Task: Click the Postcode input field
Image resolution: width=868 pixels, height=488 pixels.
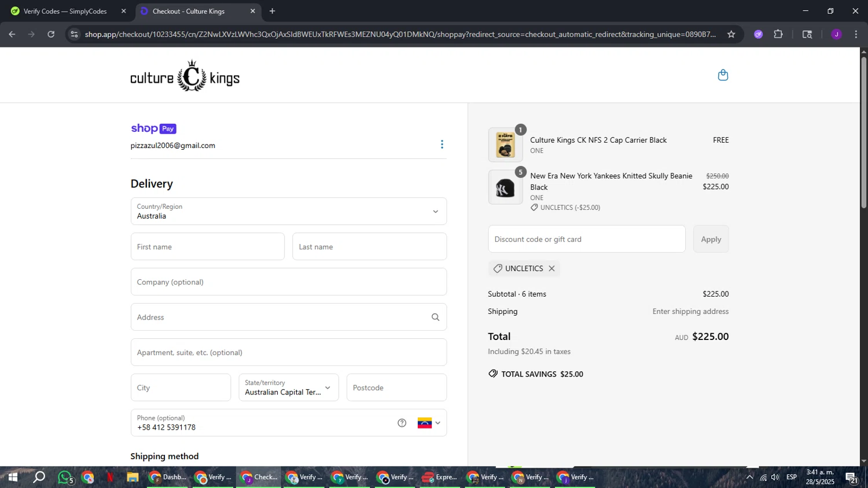Action: coord(396,387)
